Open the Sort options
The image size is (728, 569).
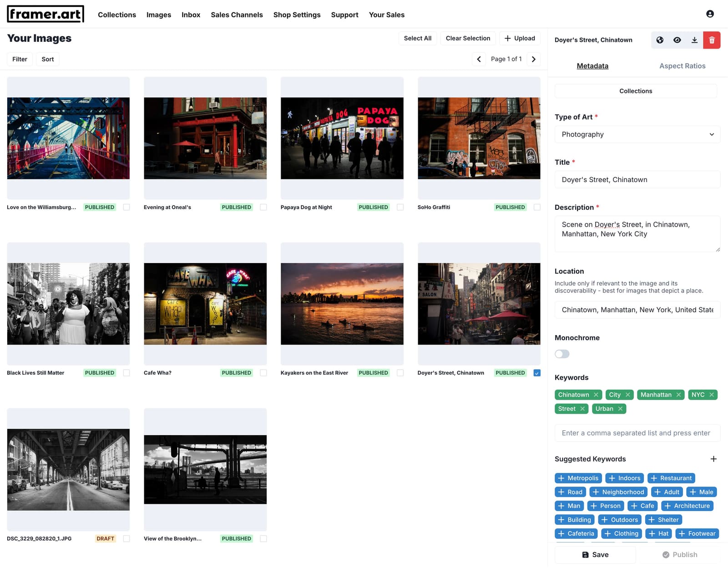click(x=48, y=59)
